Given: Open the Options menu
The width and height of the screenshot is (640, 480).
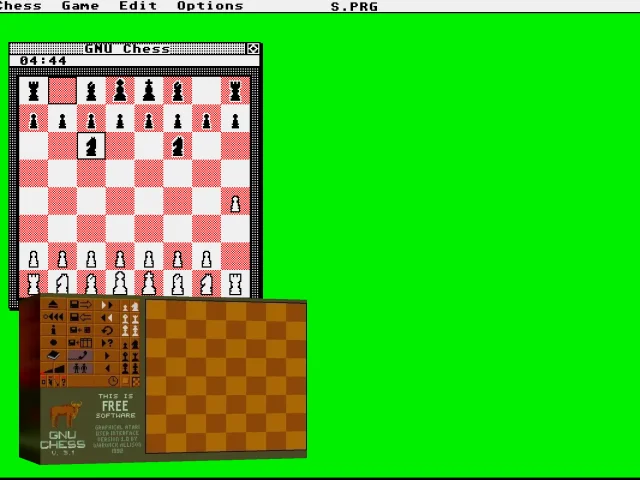Looking at the screenshot, I should (x=210, y=6).
